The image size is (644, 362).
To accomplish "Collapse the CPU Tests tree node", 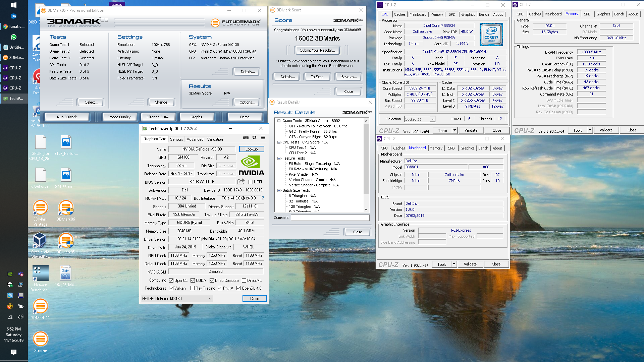I will (279, 142).
